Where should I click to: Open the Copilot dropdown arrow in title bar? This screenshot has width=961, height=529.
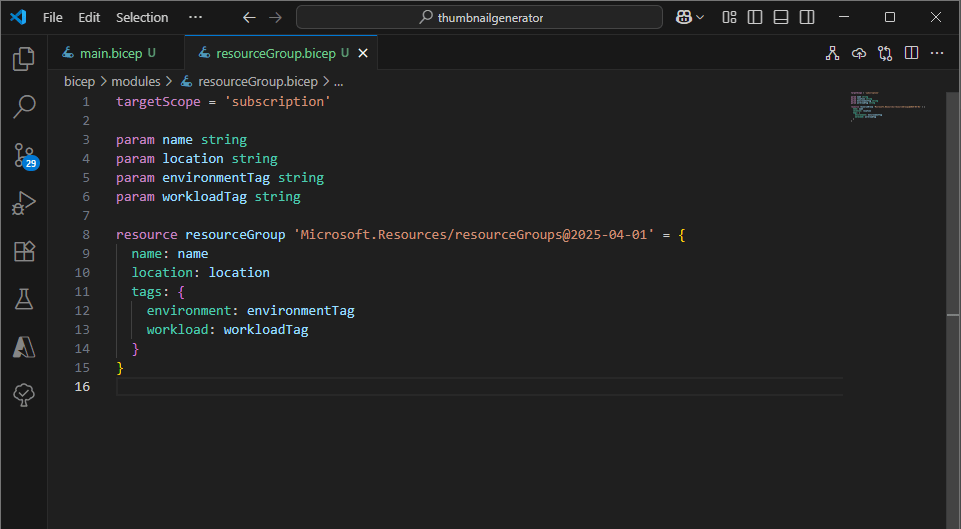tap(699, 17)
